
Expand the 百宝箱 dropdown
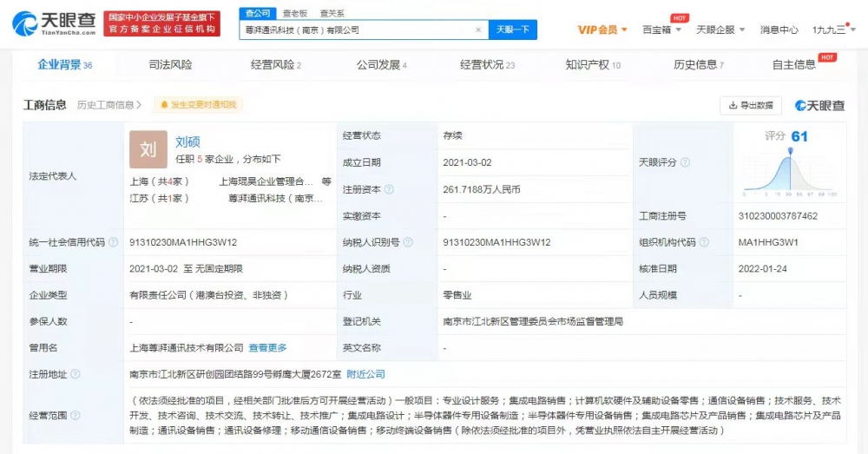click(x=661, y=30)
